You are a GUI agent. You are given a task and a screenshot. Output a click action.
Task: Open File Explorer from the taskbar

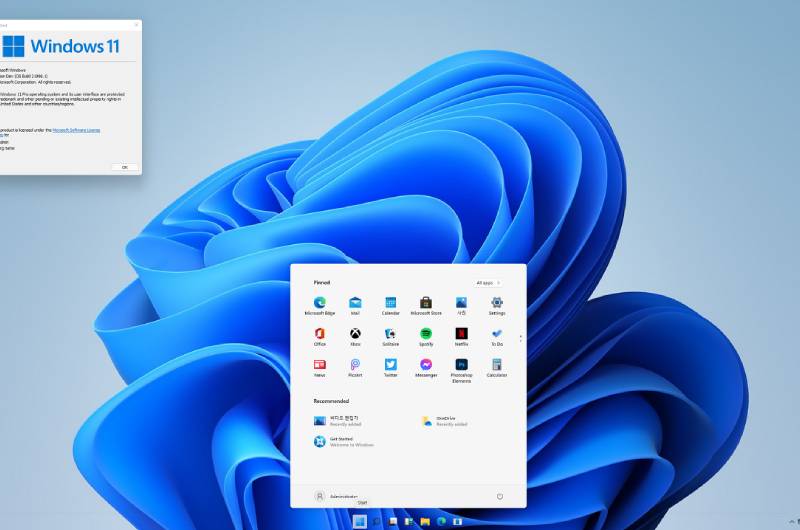point(426,521)
